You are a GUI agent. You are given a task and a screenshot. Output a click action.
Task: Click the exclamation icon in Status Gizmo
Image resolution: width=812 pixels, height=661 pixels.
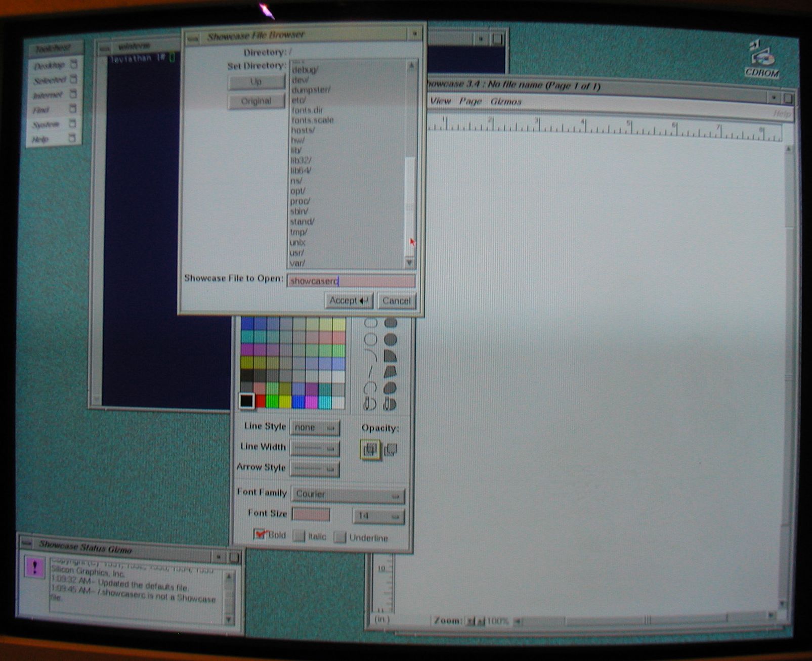(x=34, y=567)
